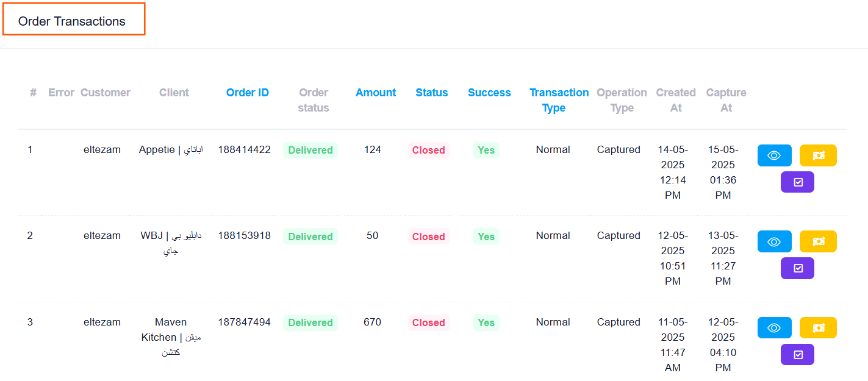Screen dimensions: 868x381
Task: Click order ID 187847494
Action: coord(244,322)
